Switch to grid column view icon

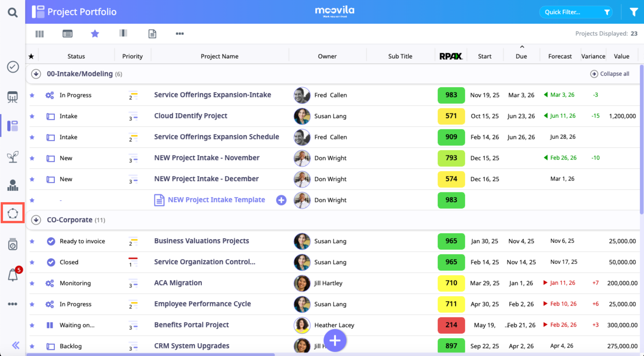39,34
